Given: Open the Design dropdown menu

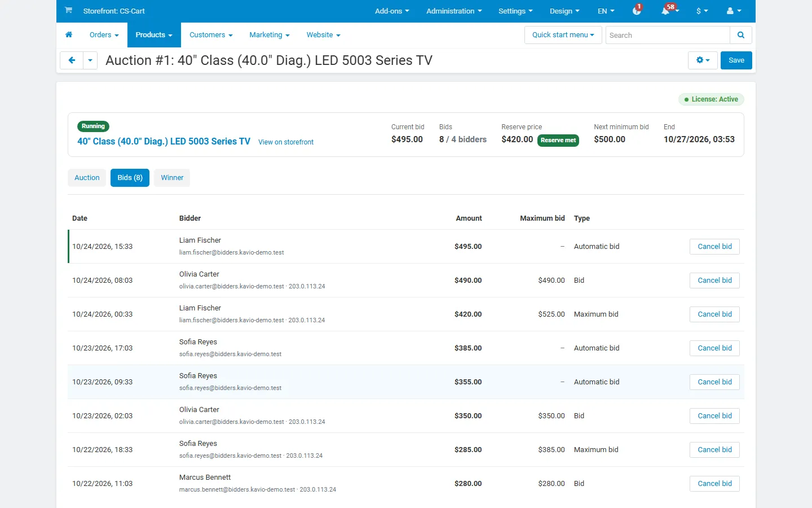Looking at the screenshot, I should [x=564, y=11].
